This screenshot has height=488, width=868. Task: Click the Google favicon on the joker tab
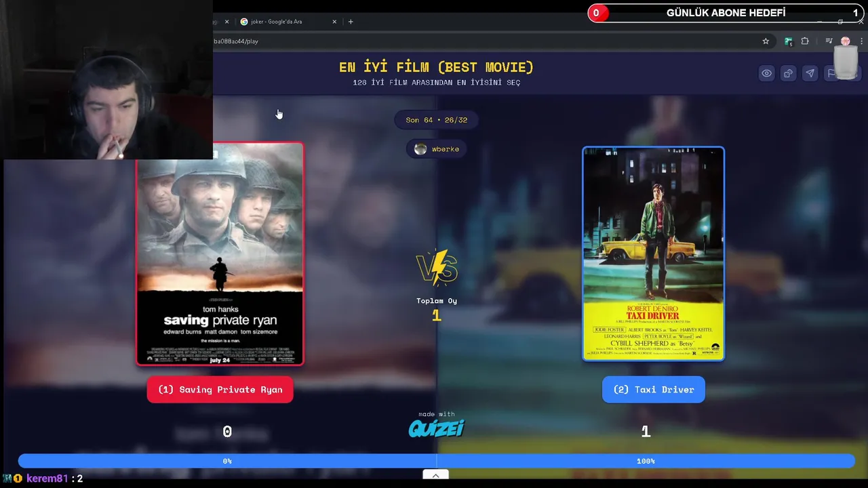(244, 22)
